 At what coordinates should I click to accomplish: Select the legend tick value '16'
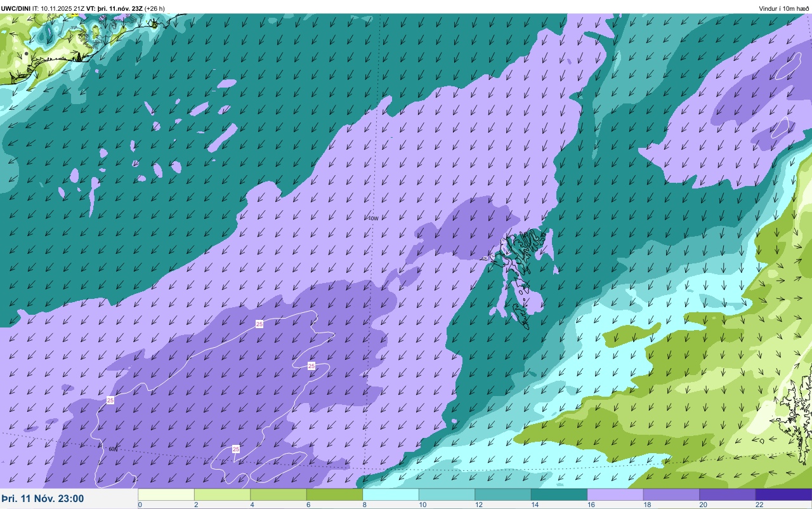[591, 505]
